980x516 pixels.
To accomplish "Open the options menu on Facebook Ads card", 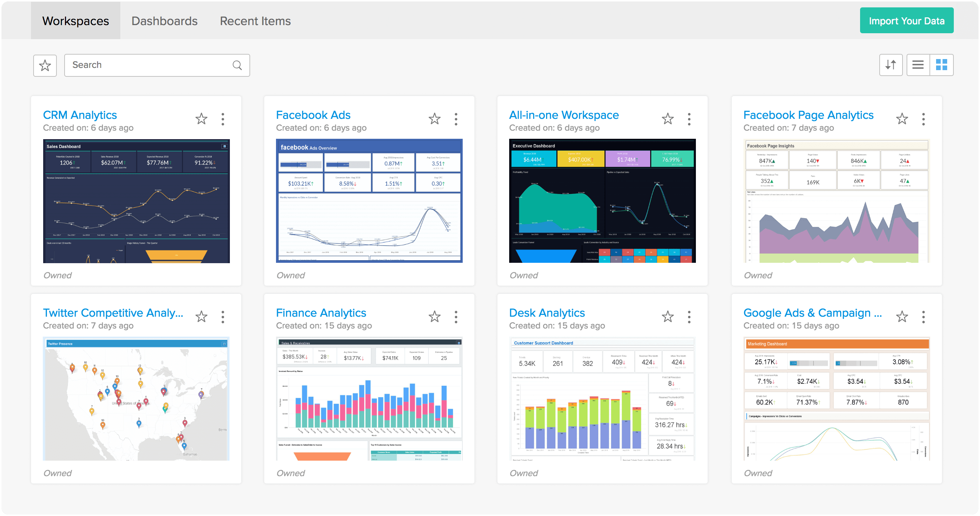I will coord(456,119).
